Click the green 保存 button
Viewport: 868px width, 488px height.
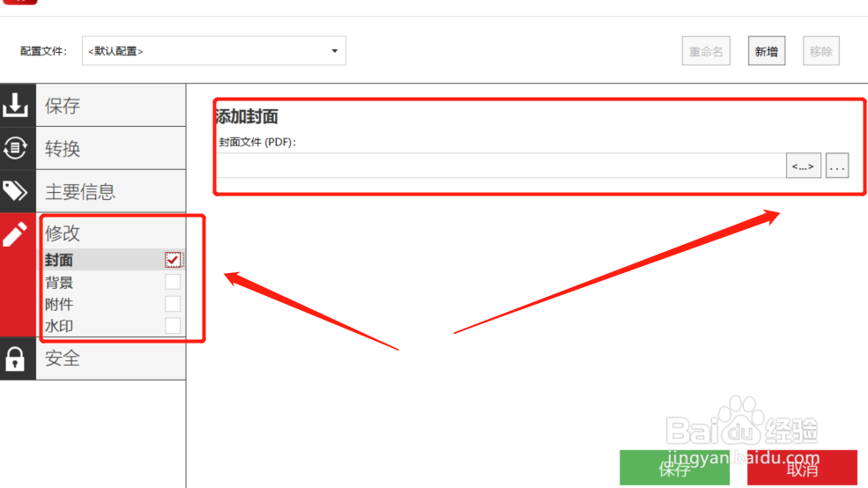674,468
